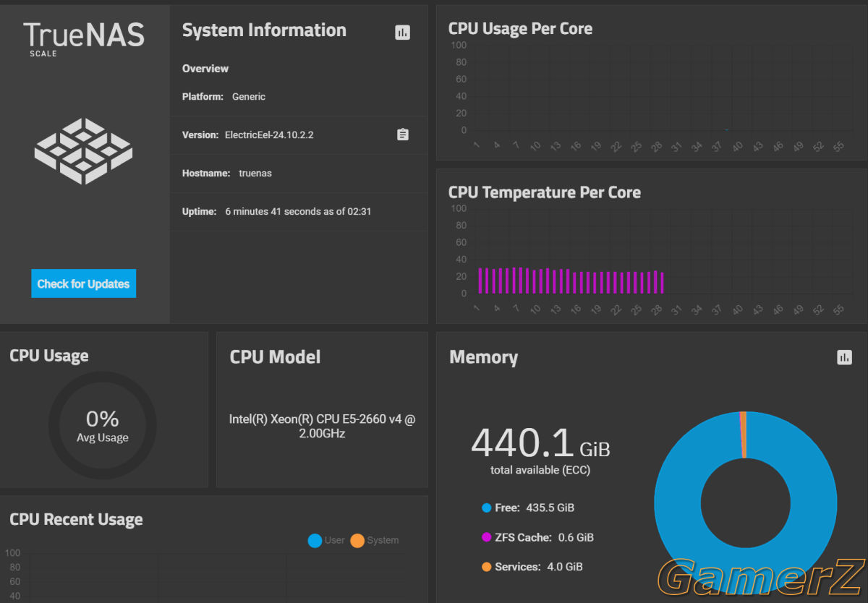Viewport: 868px width, 603px height.
Task: Click the CPU Model text Intel Xeon E5-2660
Action: point(322,427)
